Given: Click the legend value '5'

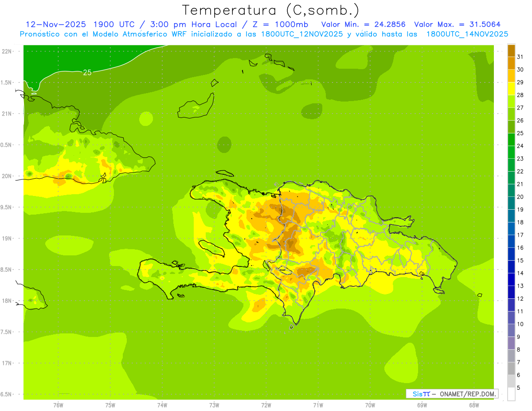Looking at the screenshot, I should pos(518,388).
